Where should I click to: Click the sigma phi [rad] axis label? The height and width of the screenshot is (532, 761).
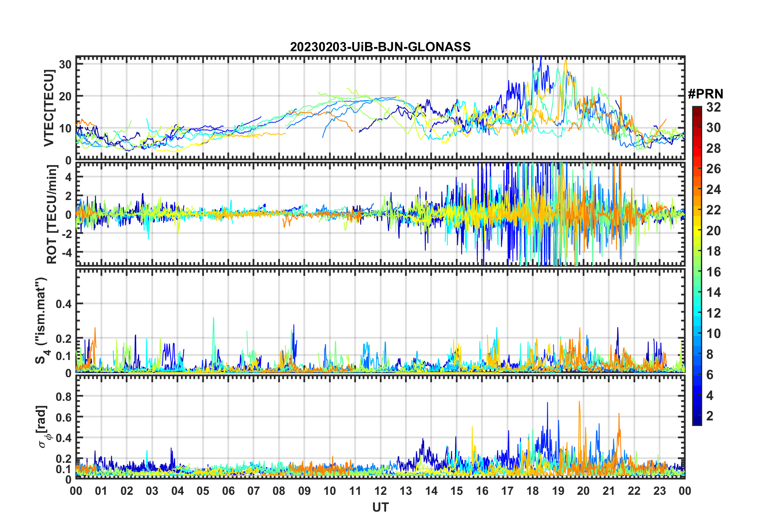[44, 426]
